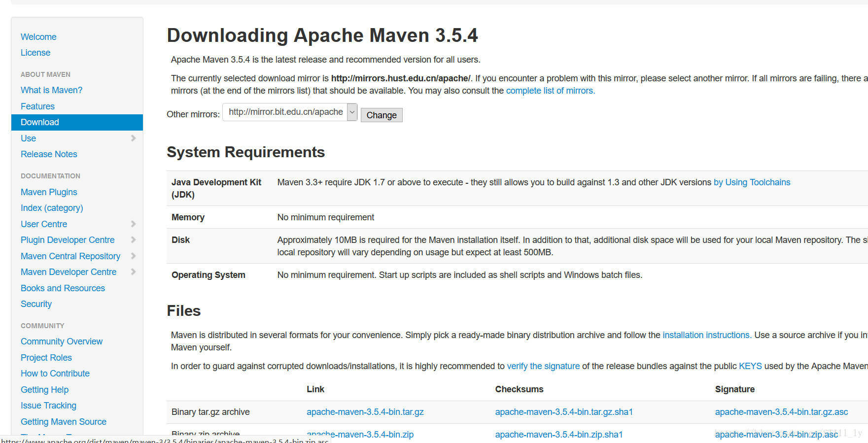Screen dimensions: 868x443
Task: Open the verify the signature link
Action: click(543, 366)
